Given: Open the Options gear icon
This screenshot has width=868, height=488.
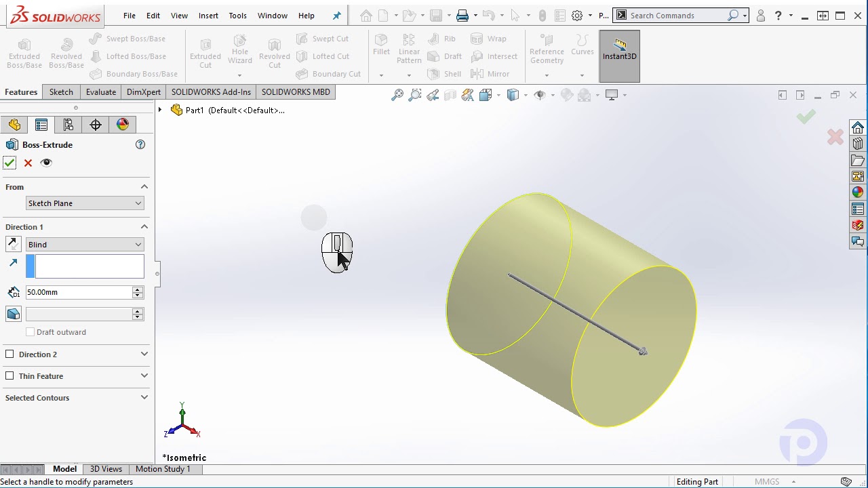Looking at the screenshot, I should [577, 16].
